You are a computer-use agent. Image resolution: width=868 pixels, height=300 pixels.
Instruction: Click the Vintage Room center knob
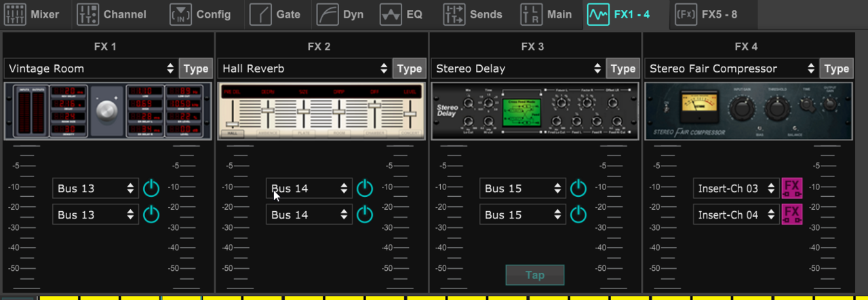click(106, 112)
